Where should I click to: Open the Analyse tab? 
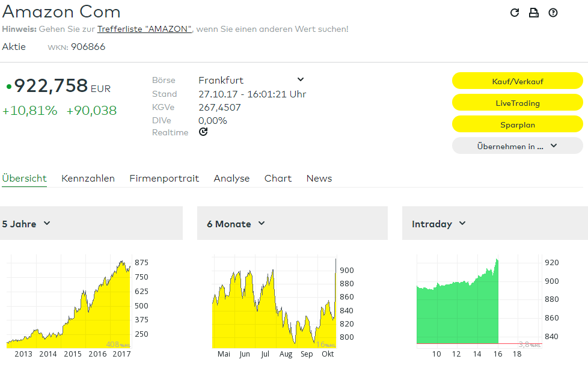(x=231, y=178)
